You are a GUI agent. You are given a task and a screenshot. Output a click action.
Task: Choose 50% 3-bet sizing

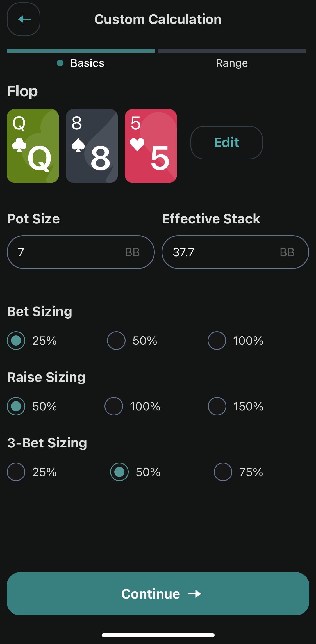[119, 472]
